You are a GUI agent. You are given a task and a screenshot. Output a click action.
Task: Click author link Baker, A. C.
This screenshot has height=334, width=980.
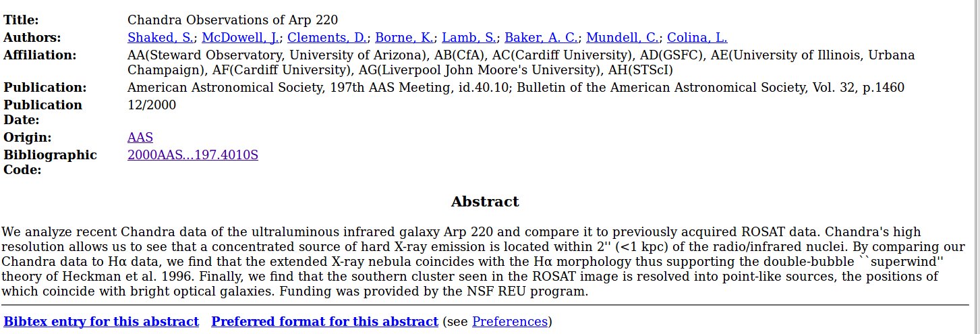[x=542, y=38]
